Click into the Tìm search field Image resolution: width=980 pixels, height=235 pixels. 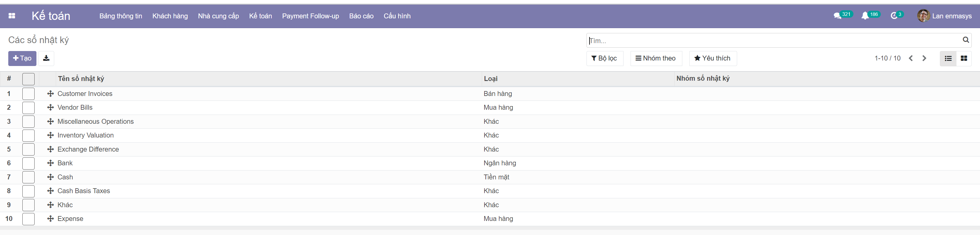click(772, 41)
